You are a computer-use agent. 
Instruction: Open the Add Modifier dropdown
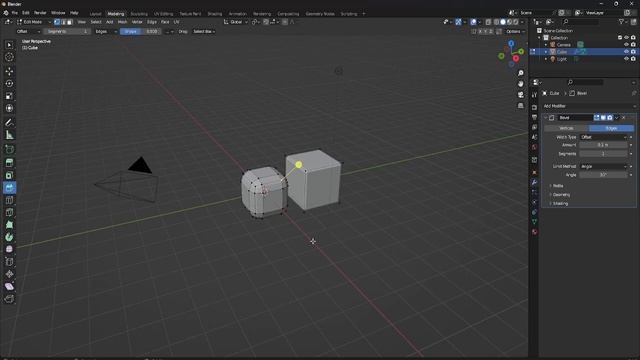[589, 106]
